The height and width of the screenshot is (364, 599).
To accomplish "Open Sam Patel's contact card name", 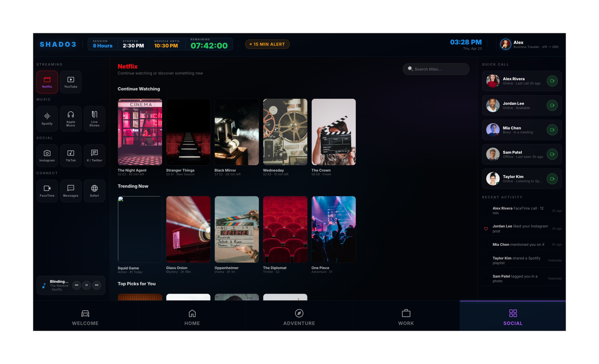I will click(x=512, y=152).
